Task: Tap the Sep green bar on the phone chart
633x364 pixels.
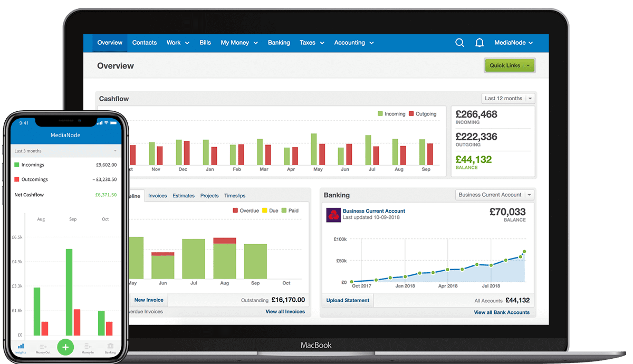Action: [x=69, y=292]
